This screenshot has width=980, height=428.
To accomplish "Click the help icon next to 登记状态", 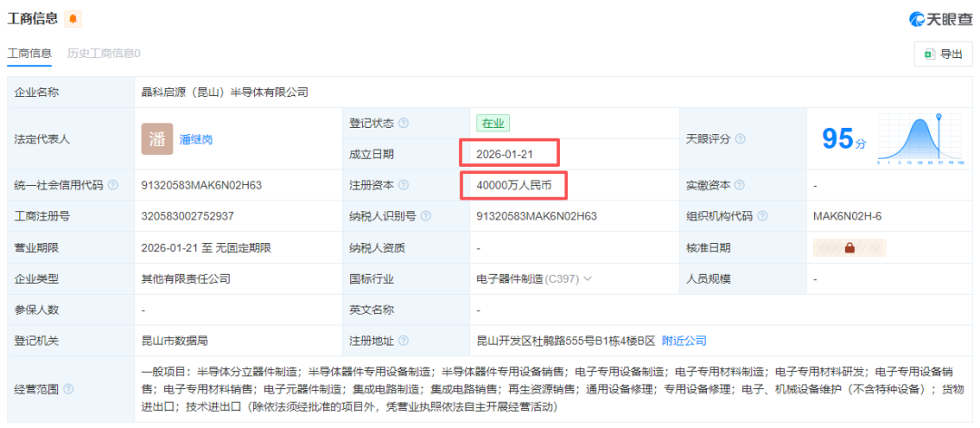I will 404,123.
